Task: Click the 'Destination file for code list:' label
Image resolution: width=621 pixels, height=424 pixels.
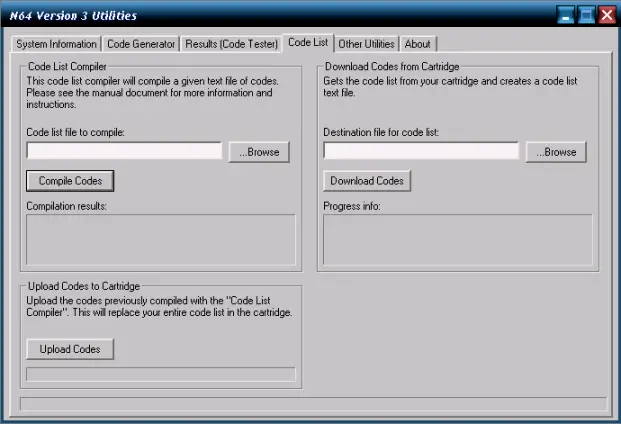Action: click(381, 132)
